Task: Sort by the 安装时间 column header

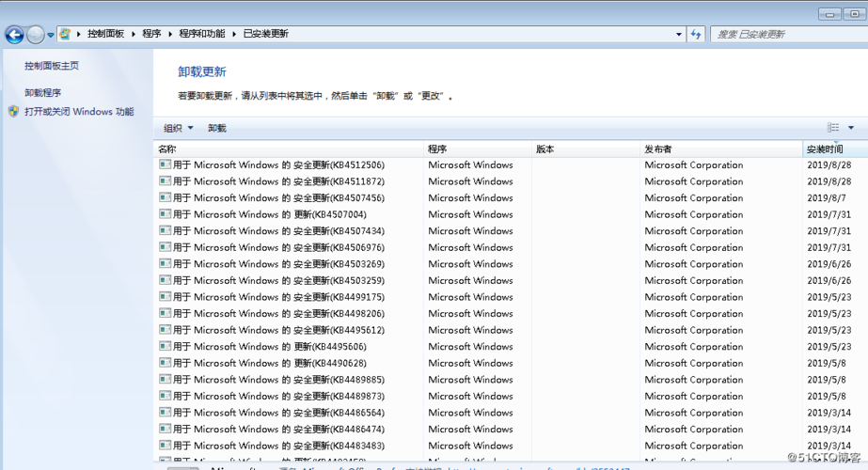Action: (825, 149)
